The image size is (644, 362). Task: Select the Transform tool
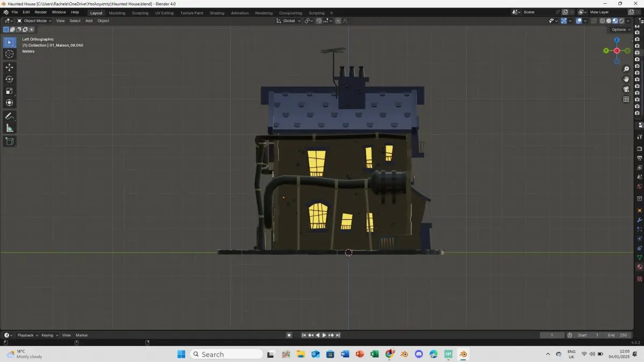(x=10, y=102)
